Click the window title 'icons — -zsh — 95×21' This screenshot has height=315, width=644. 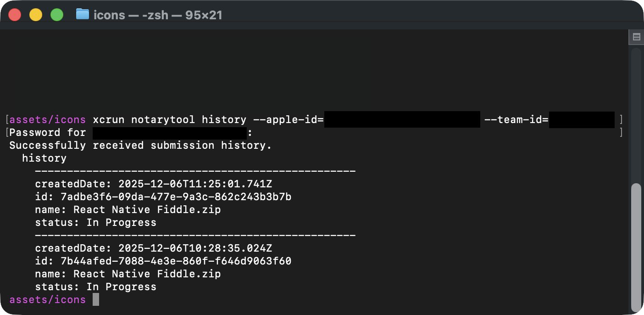(158, 15)
